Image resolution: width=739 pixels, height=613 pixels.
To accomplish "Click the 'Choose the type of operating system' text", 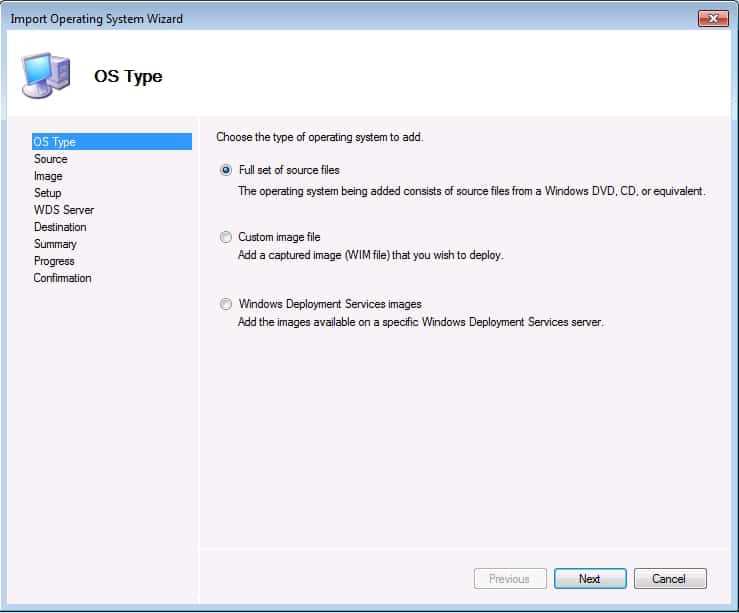I will coord(320,137).
